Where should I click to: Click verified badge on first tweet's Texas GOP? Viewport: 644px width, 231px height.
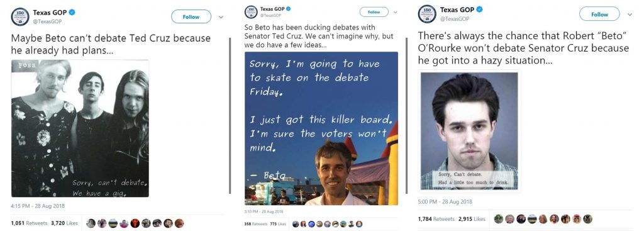[x=72, y=13]
